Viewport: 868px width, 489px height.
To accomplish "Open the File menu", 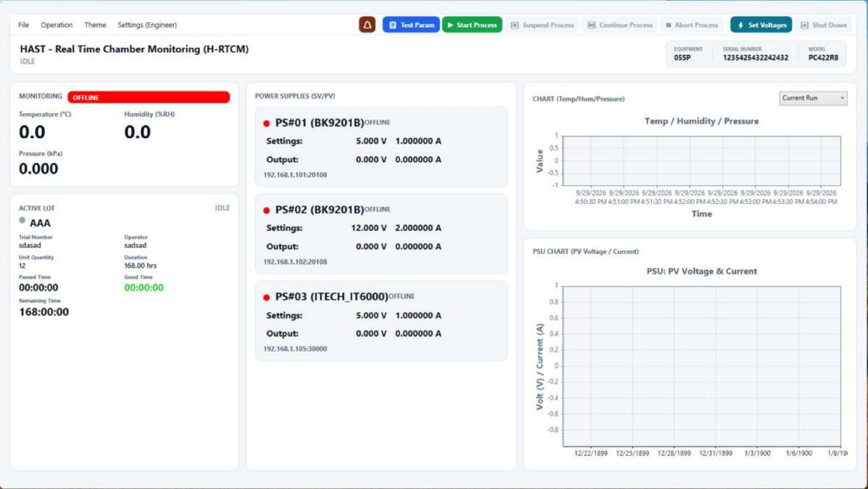I will tap(24, 25).
